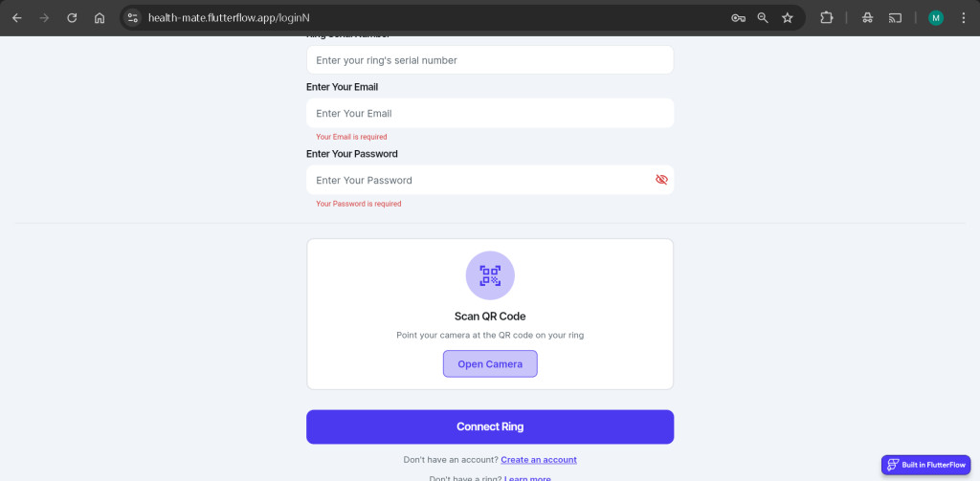The width and height of the screenshot is (980, 481).
Task: Bookmark this page with the star icon
Action: pyautogui.click(x=788, y=17)
